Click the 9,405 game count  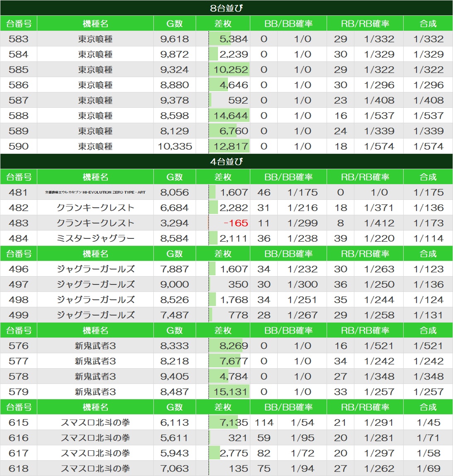pos(175,376)
